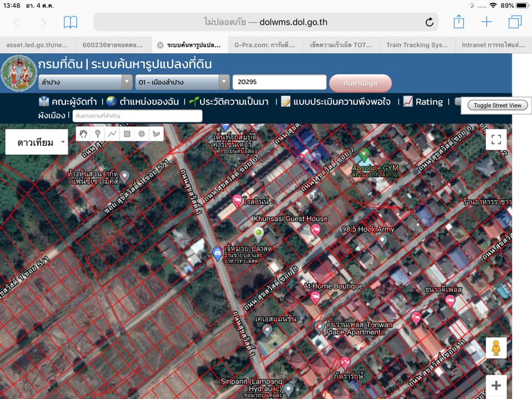Open Safari bookmarks book icon
The image size is (532, 399).
point(70,22)
